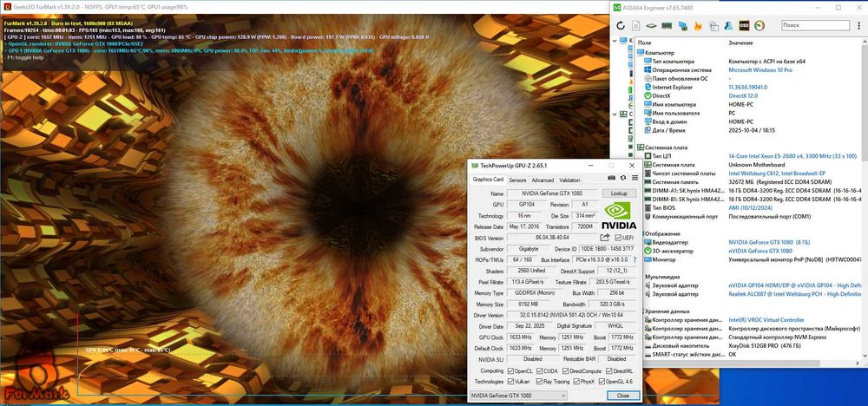Click the Microsoft Windows 10 Pro link
This screenshot has height=406, width=868.
tap(761, 70)
